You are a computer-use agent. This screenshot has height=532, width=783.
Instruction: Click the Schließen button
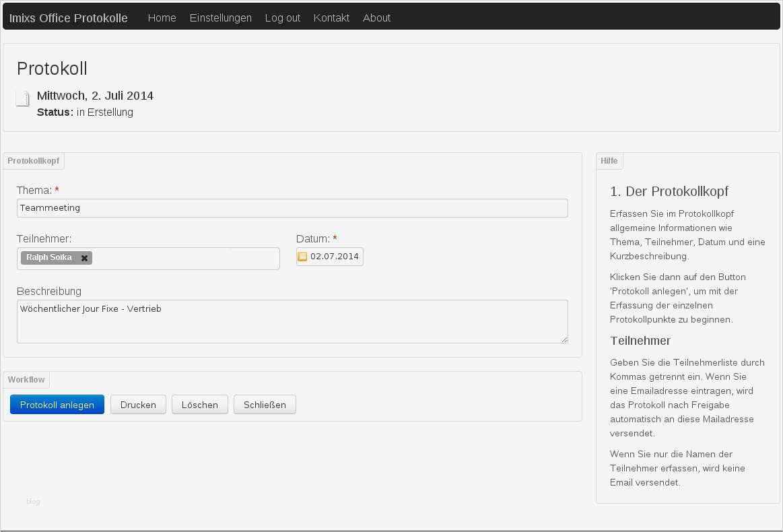265,405
